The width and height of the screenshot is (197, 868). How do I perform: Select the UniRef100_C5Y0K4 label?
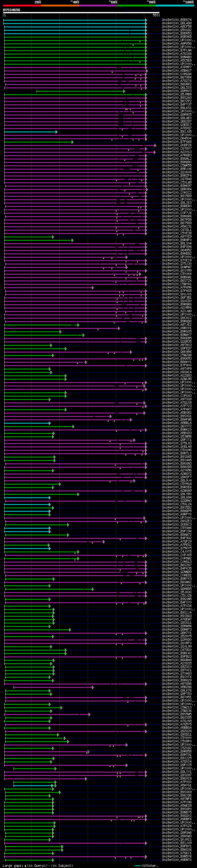(177, 274)
